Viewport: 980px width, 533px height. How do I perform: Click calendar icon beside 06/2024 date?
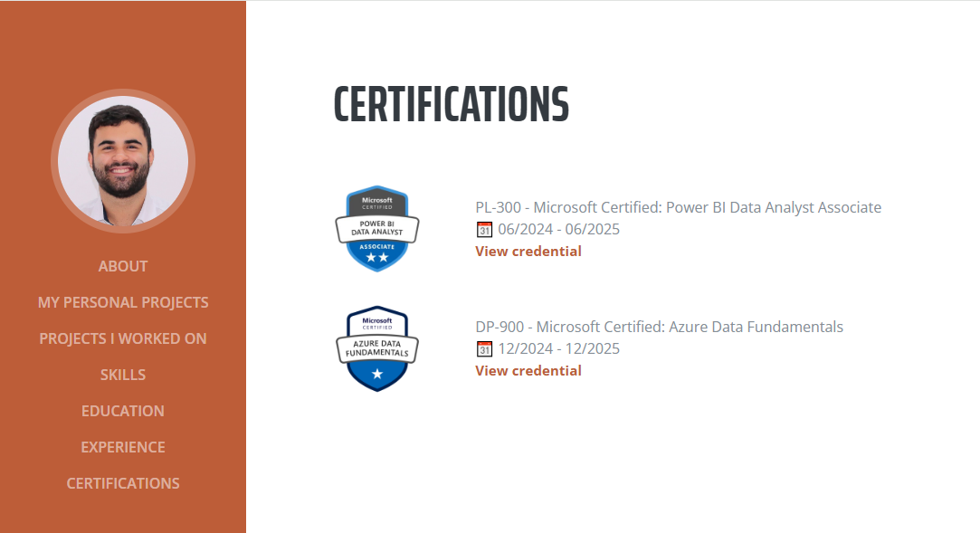484,229
